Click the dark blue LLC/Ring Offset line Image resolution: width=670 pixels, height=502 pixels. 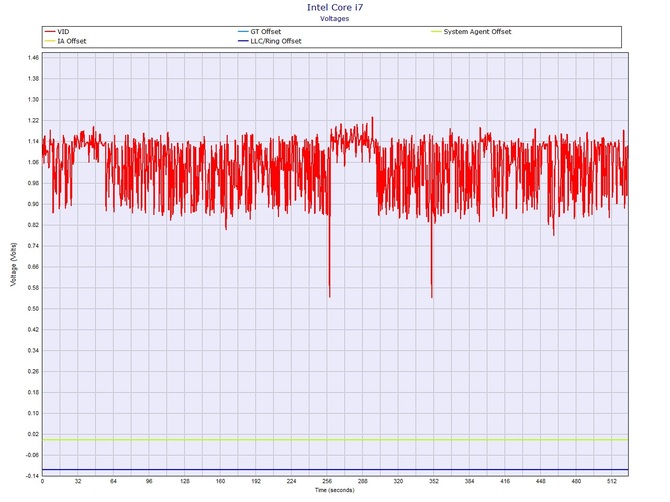[x=335, y=470]
